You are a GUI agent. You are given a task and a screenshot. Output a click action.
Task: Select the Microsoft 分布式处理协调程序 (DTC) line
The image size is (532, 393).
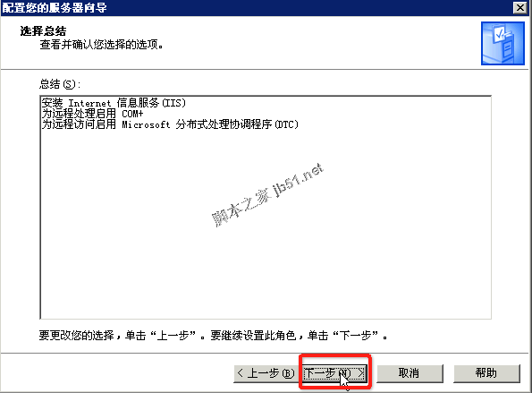point(170,124)
